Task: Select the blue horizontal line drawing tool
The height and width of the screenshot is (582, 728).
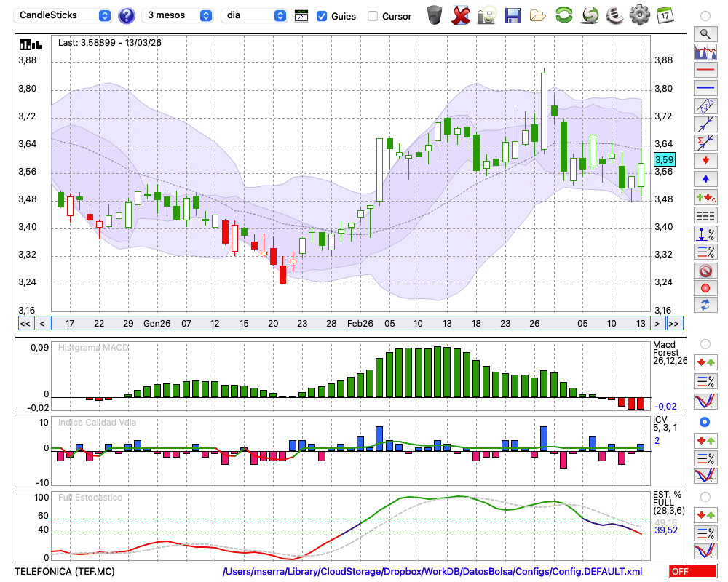Action: pyautogui.click(x=705, y=88)
